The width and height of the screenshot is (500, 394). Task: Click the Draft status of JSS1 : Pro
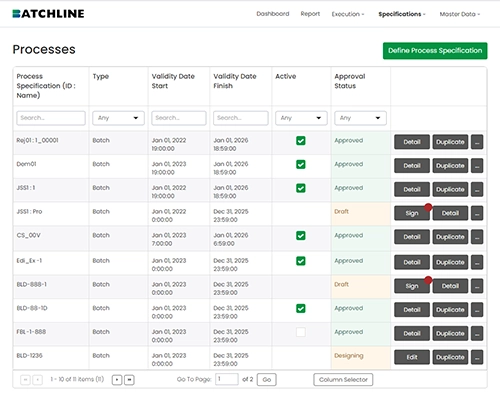(361, 214)
